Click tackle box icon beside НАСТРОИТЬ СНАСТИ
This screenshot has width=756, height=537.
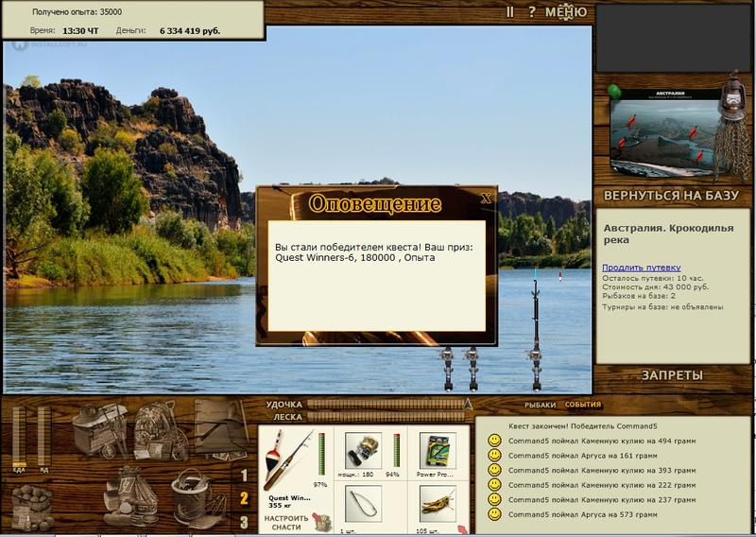pos(321,522)
